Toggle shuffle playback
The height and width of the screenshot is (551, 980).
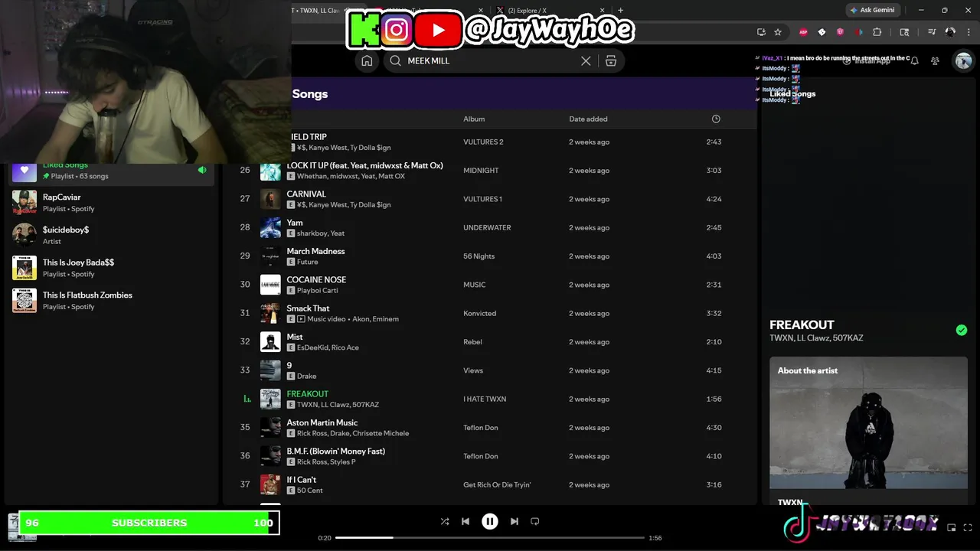point(445,521)
